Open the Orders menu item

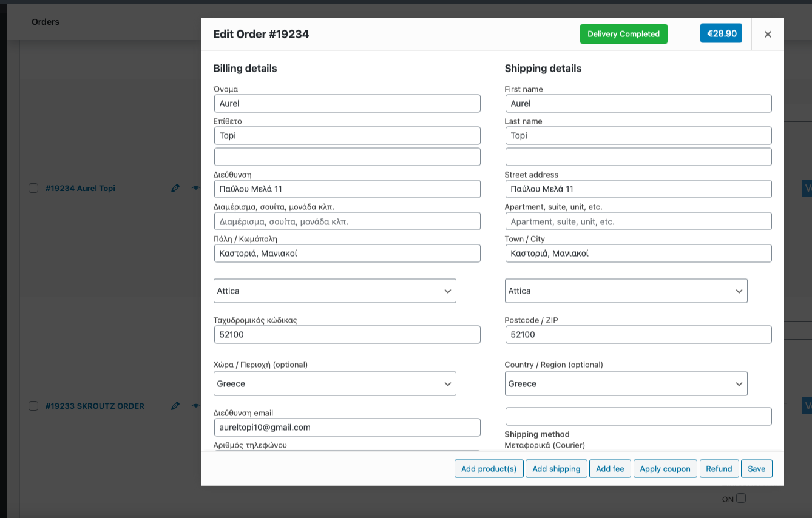point(46,22)
